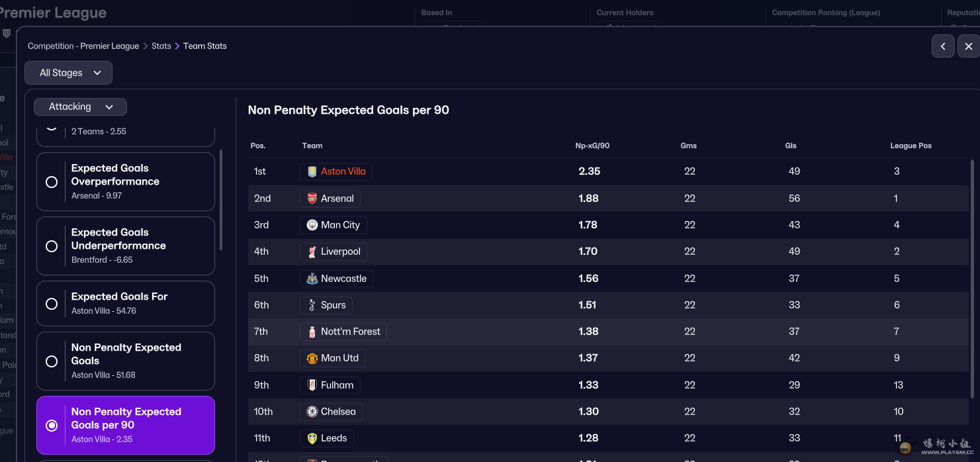Open the Fulham team link
This screenshot has height=462, width=980.
[x=337, y=385]
